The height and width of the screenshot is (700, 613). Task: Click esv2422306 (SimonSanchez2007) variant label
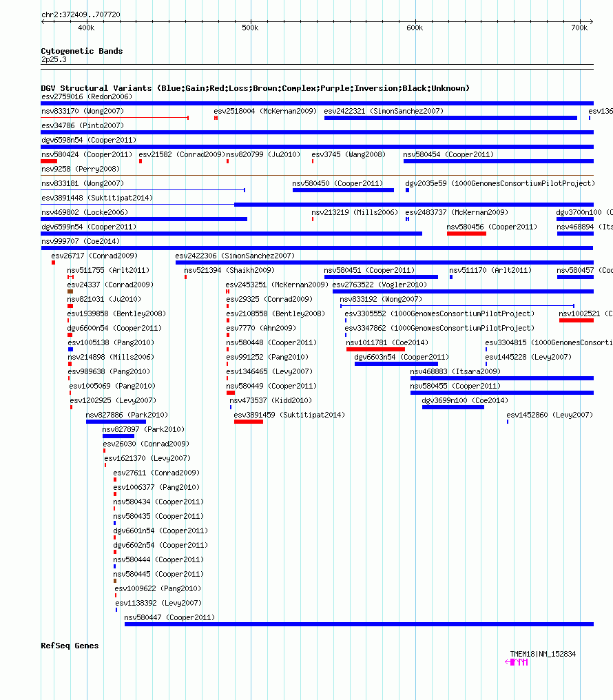(x=235, y=256)
